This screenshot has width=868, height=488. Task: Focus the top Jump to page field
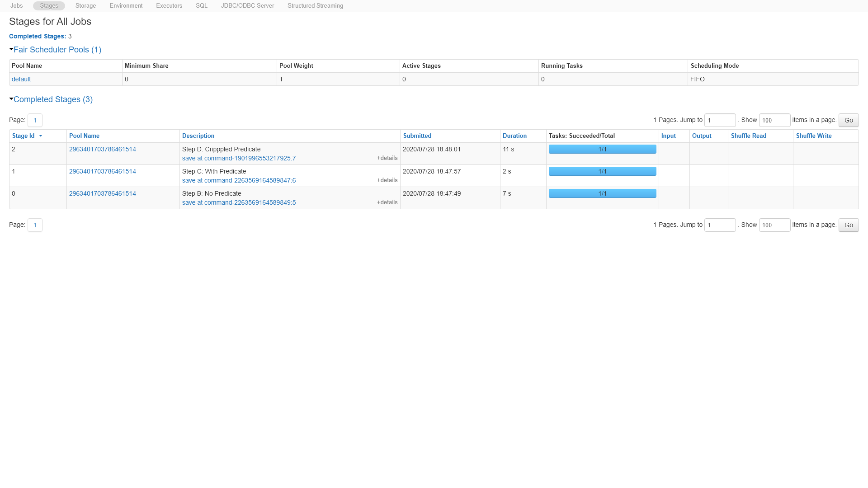click(720, 120)
